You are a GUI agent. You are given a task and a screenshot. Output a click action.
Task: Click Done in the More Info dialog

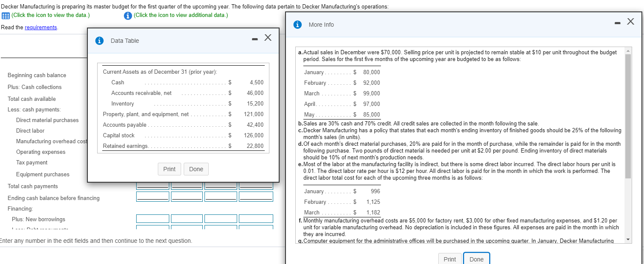pyautogui.click(x=476, y=259)
